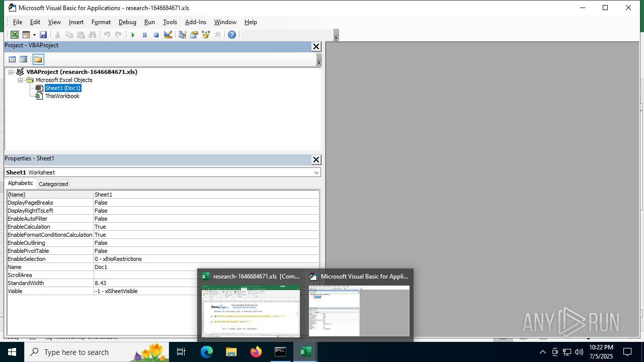Open the Help menu
644x362 pixels.
tap(251, 22)
